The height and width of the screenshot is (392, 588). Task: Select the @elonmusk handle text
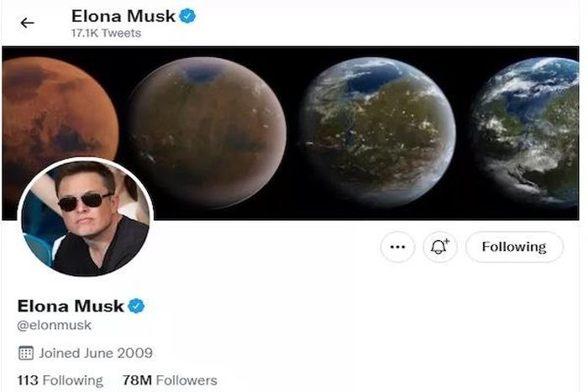(x=55, y=326)
